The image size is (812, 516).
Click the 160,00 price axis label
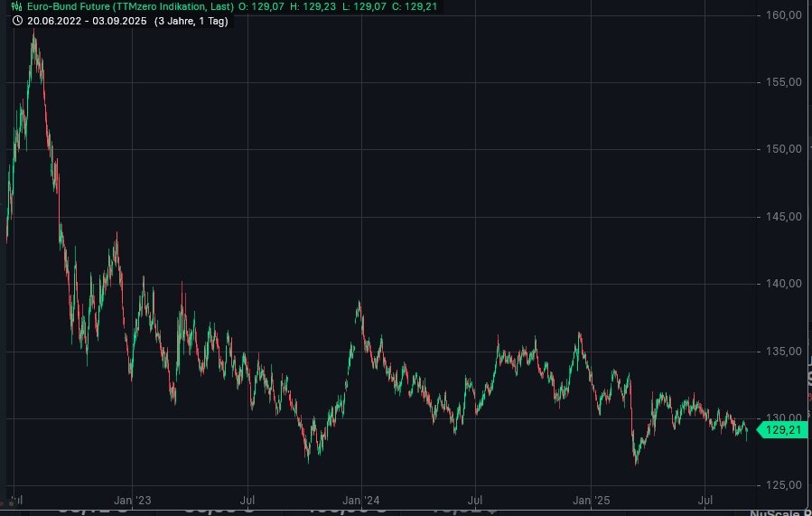(x=782, y=15)
